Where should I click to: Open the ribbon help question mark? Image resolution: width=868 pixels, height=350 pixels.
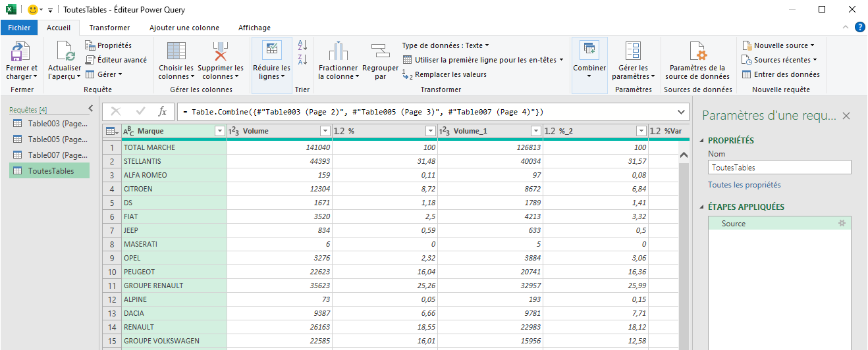coord(859,27)
